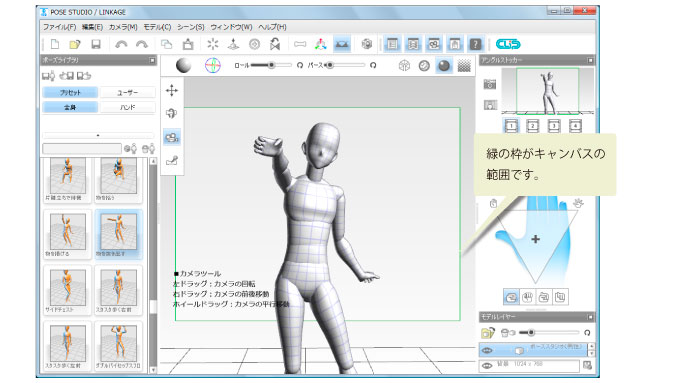Select angle slot 2
Viewport: 695px width, 383px height.
pyautogui.click(x=533, y=126)
